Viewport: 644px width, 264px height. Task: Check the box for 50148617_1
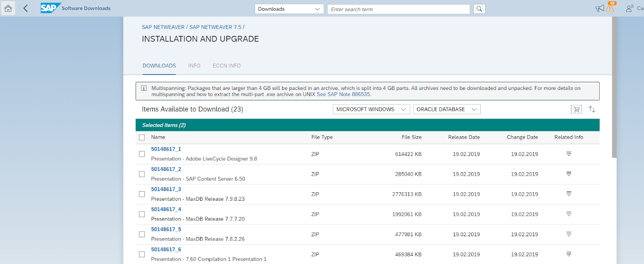coord(142,154)
